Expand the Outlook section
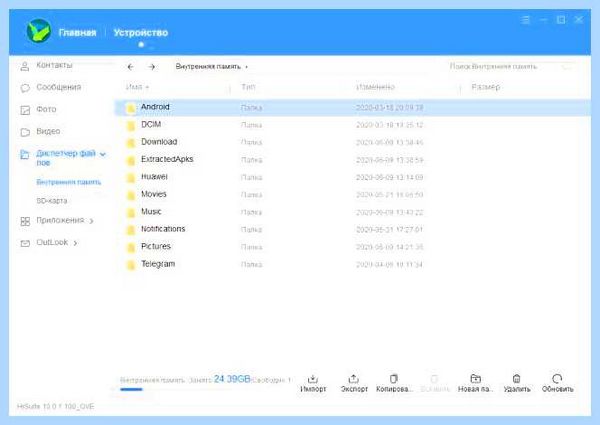Image resolution: width=600 pixels, height=425 pixels. point(75,243)
